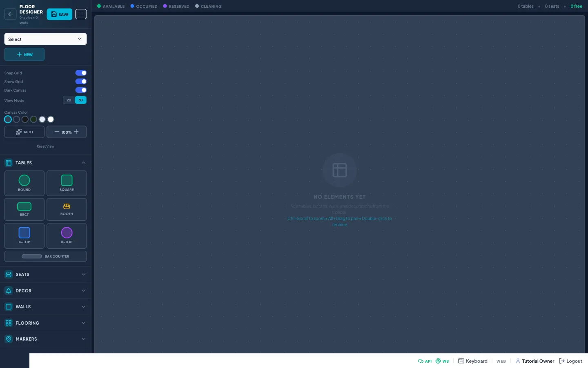Add a Square table element
588x368 pixels.
click(67, 183)
